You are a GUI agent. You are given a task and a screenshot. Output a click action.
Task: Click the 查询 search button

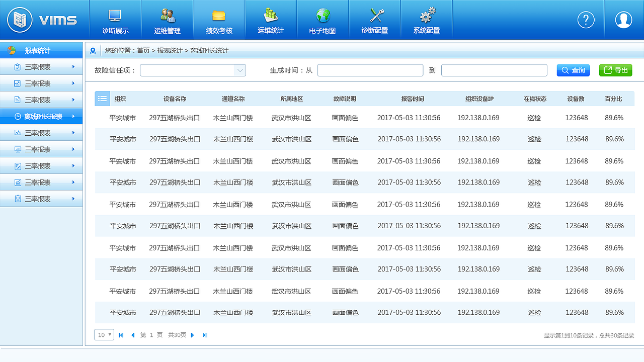(573, 70)
